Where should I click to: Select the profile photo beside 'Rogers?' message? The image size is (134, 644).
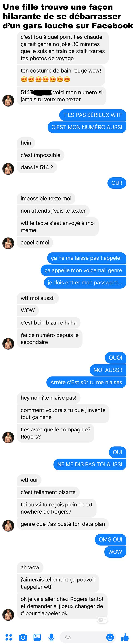click(8, 437)
